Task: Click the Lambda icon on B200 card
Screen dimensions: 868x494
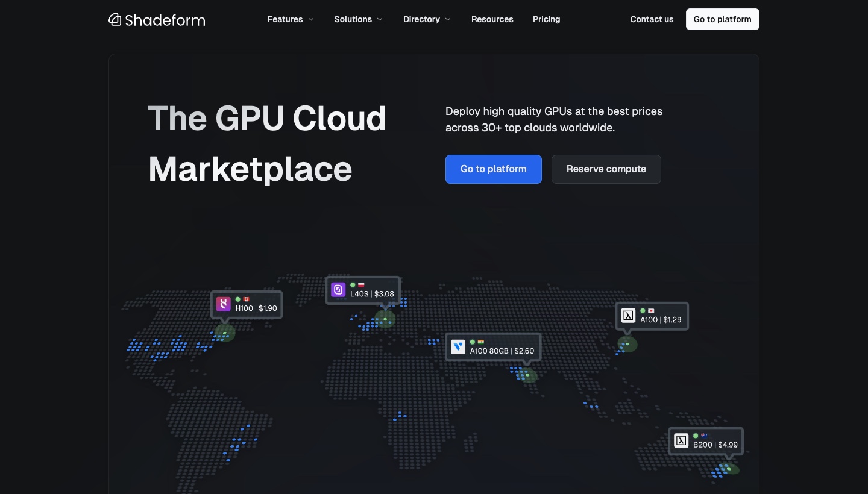Action: pyautogui.click(x=681, y=440)
